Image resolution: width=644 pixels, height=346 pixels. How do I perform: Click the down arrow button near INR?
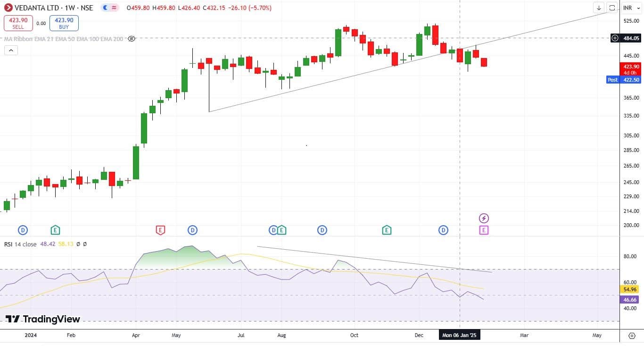click(599, 8)
